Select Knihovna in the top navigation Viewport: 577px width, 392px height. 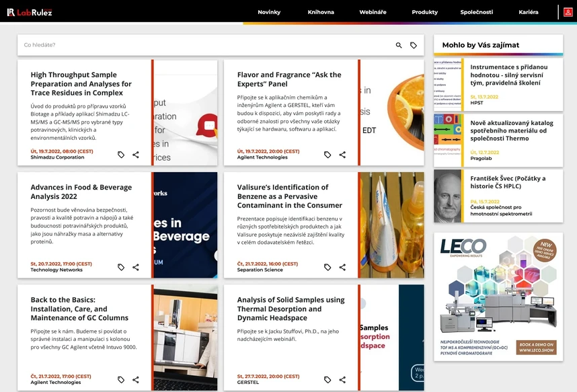[320, 11]
